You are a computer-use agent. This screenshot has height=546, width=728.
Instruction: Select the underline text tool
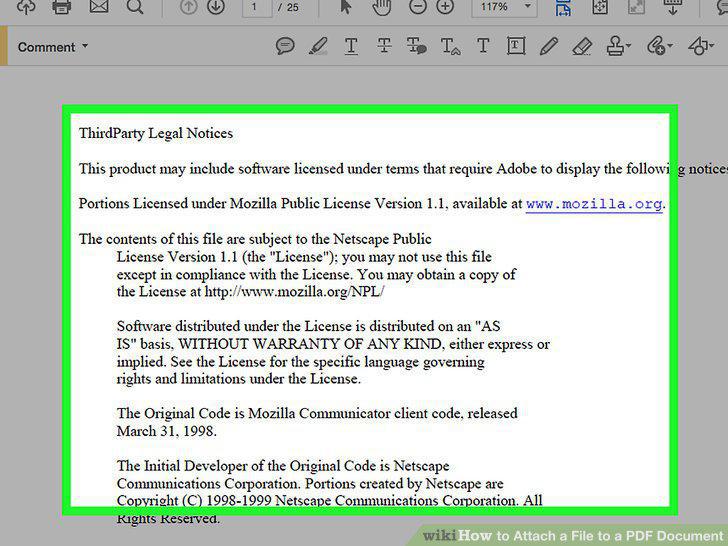351,46
